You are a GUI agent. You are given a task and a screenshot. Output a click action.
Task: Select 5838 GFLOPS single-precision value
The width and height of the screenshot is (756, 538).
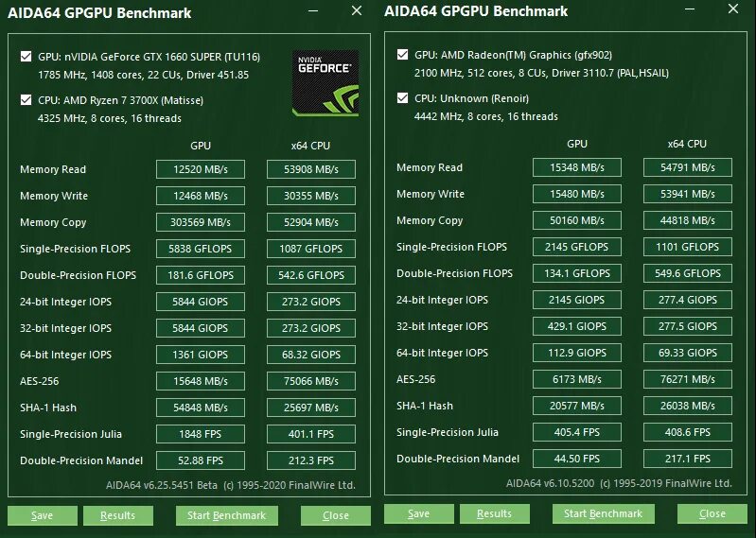tap(201, 249)
